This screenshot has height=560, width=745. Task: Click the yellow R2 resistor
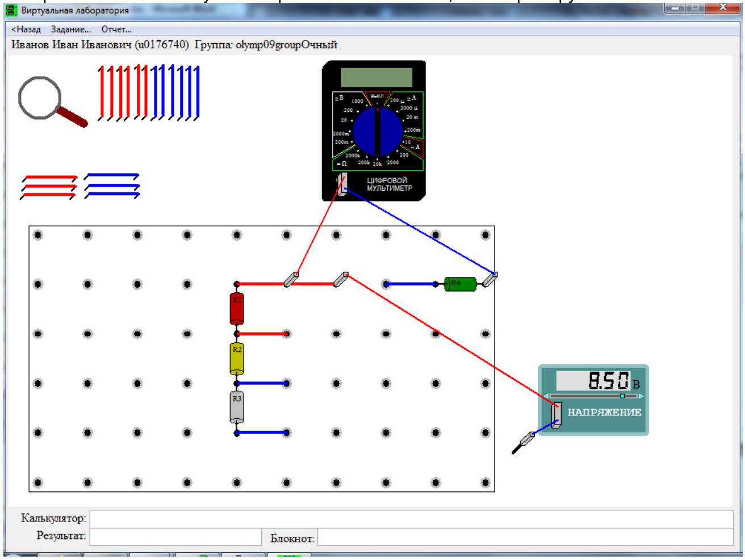coord(237,358)
